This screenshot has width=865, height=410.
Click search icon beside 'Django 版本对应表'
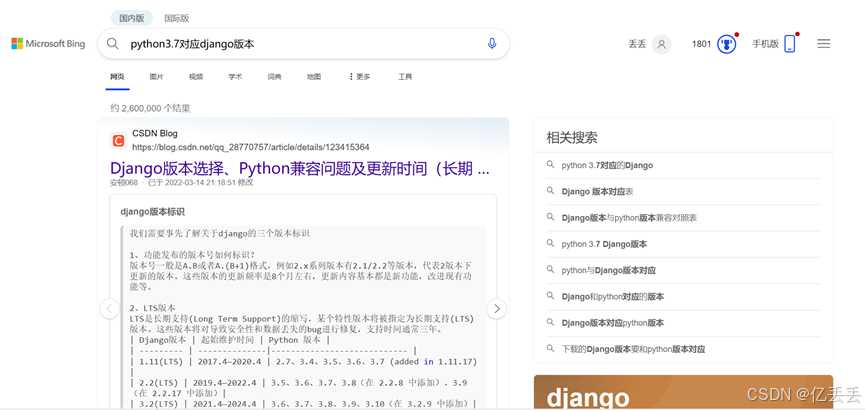pyautogui.click(x=550, y=190)
